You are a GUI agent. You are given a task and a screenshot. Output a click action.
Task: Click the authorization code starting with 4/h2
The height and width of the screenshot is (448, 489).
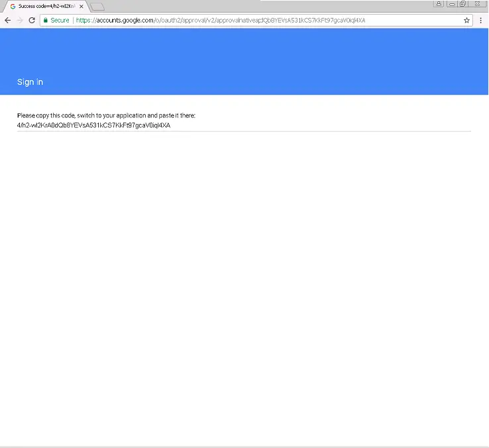(93, 125)
